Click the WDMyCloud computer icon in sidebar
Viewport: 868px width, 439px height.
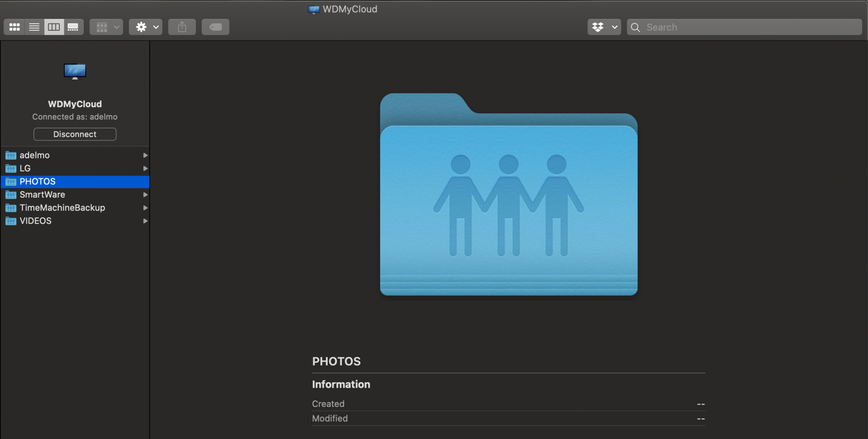click(75, 71)
